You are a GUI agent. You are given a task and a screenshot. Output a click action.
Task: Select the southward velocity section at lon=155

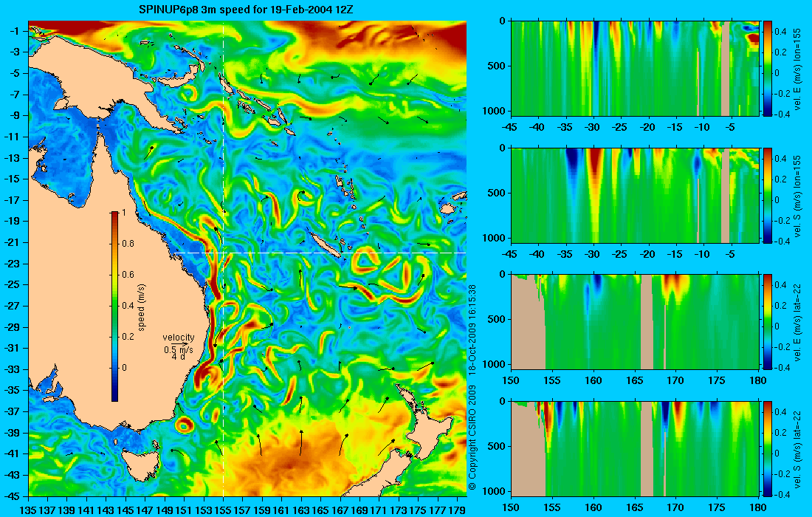click(x=635, y=195)
